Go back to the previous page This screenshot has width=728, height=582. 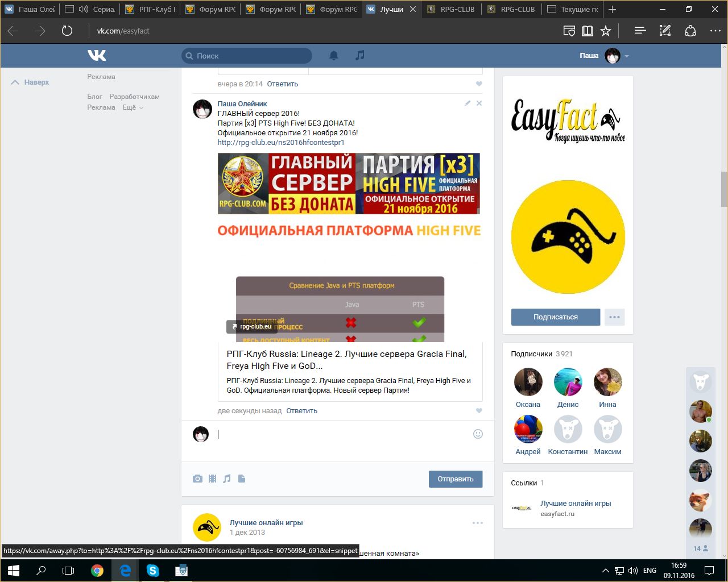coord(13,31)
